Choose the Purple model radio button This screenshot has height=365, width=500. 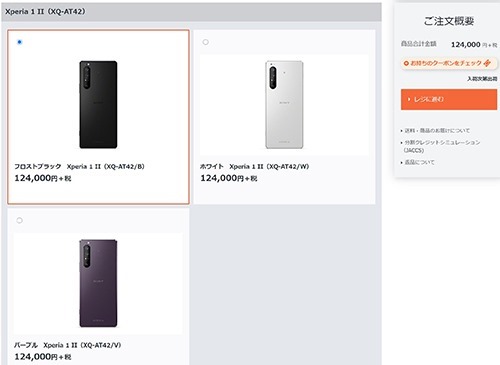tap(19, 220)
